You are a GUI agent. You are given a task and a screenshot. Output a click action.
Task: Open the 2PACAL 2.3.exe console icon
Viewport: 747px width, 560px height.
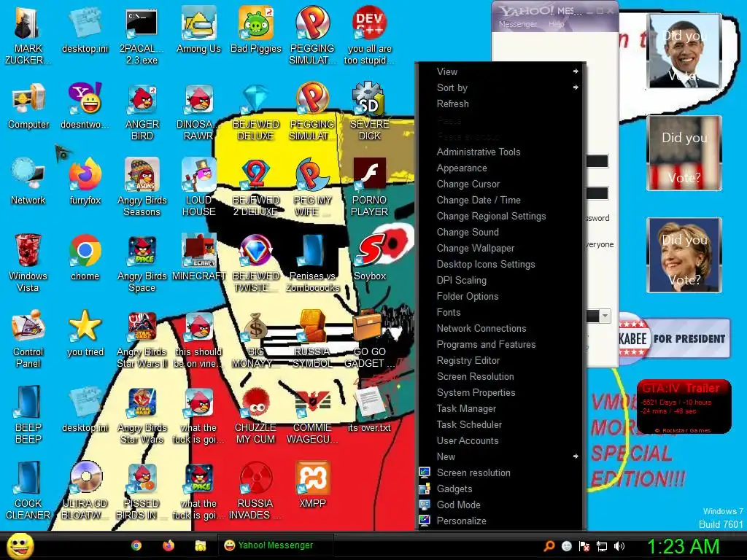(x=142, y=35)
